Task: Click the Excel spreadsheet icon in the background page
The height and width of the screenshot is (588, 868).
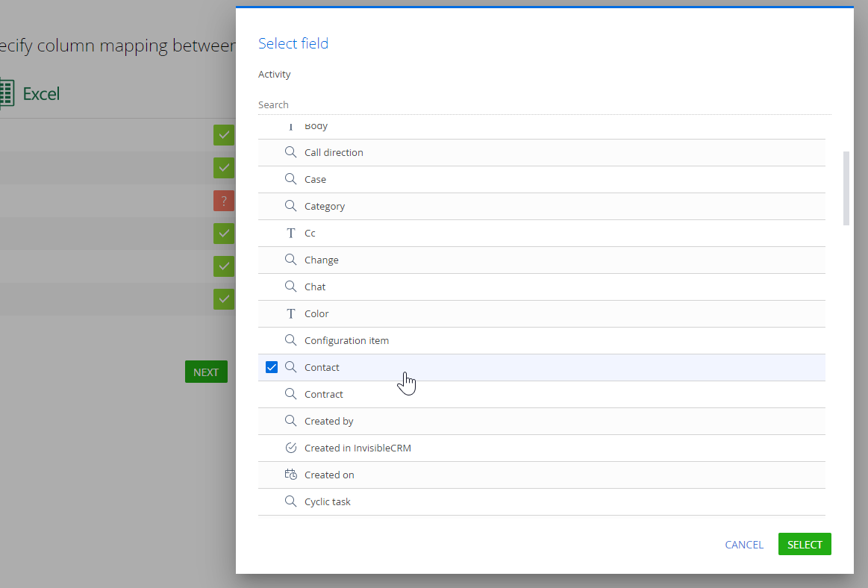Action: point(7,93)
